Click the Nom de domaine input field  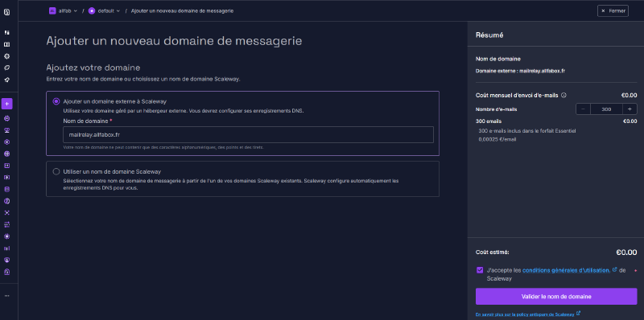click(248, 134)
